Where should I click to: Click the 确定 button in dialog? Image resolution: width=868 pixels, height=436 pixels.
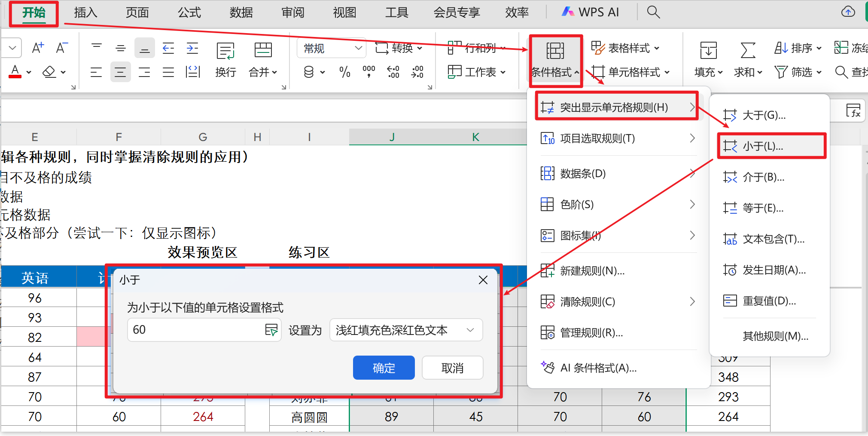pos(384,368)
